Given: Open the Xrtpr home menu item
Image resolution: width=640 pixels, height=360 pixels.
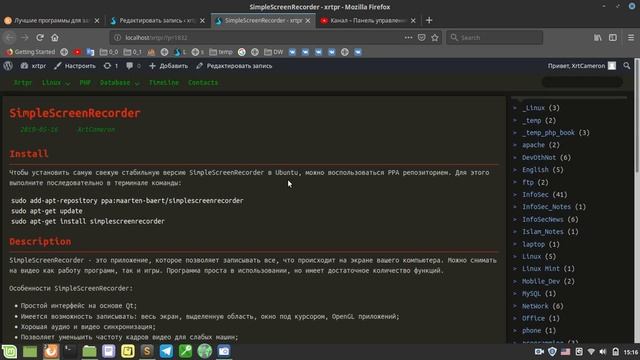Looking at the screenshot, I should [23, 82].
